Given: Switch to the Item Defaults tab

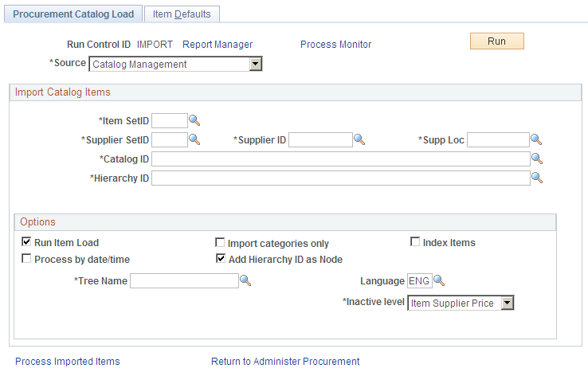Looking at the screenshot, I should [x=182, y=14].
